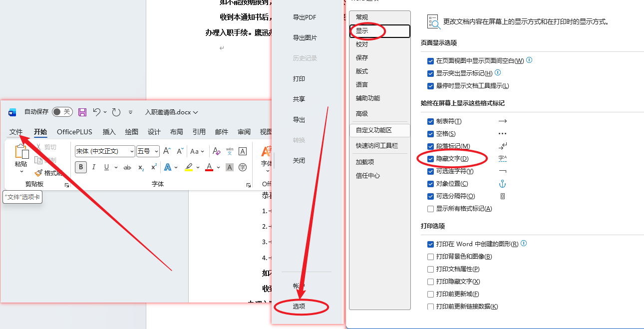Open the phonetic guide (拼音) tool
644x329 pixels.
(x=229, y=151)
